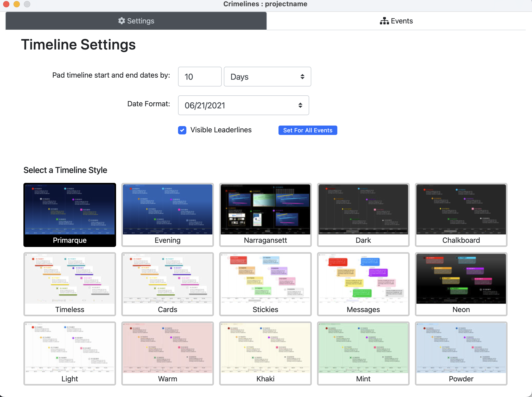Click the Settings gear icon

point(122,21)
